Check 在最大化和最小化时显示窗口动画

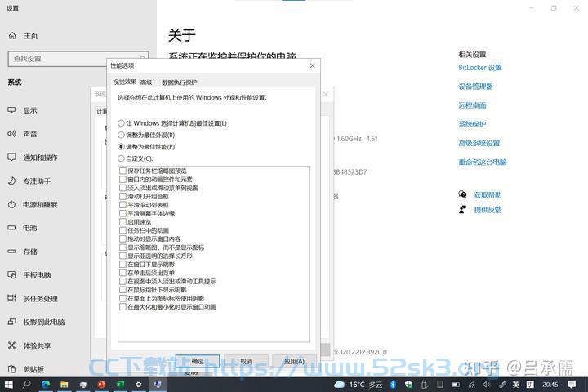point(122,307)
